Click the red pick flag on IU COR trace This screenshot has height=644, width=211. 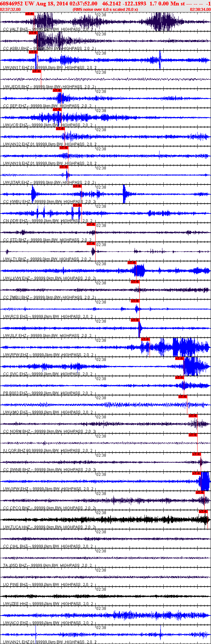tap(193, 435)
